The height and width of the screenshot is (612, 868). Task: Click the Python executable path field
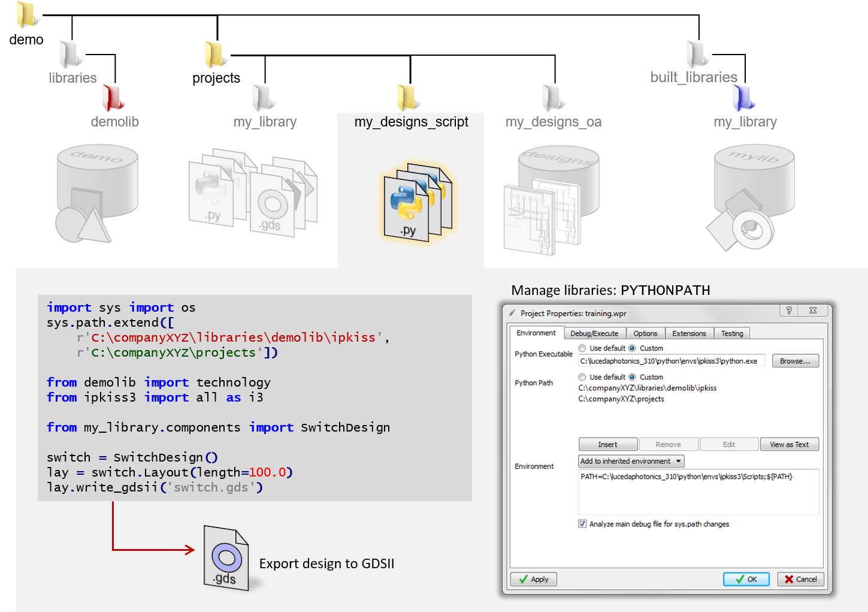coord(670,361)
